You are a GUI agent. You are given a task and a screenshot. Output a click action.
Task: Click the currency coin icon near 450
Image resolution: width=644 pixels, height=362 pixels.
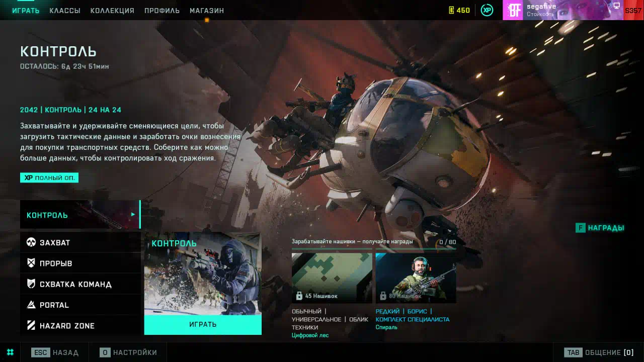pyautogui.click(x=451, y=10)
